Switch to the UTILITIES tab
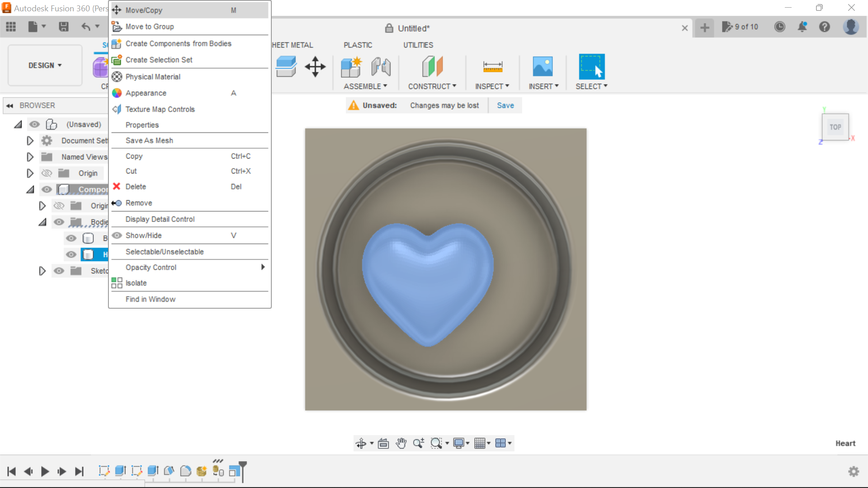The width and height of the screenshot is (868, 488). pos(418,45)
